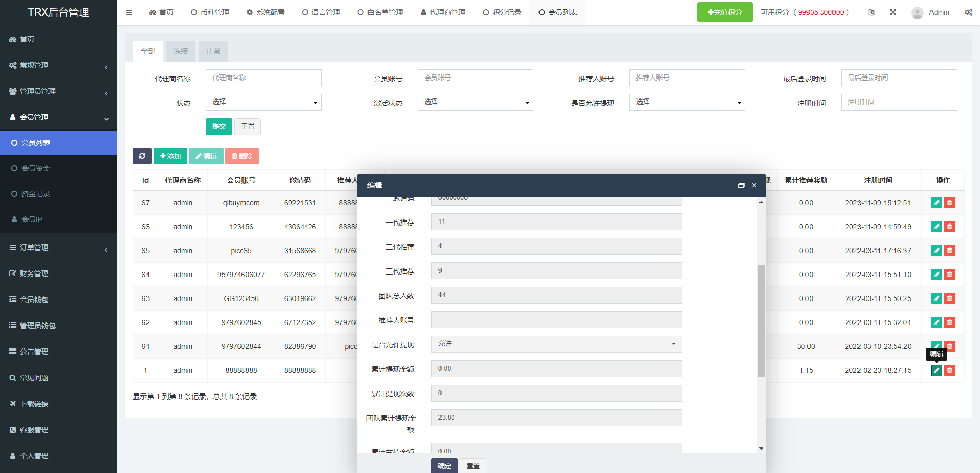Open the settings gears icon at top right
This screenshot has width=980, height=473.
pyautogui.click(x=968, y=12)
